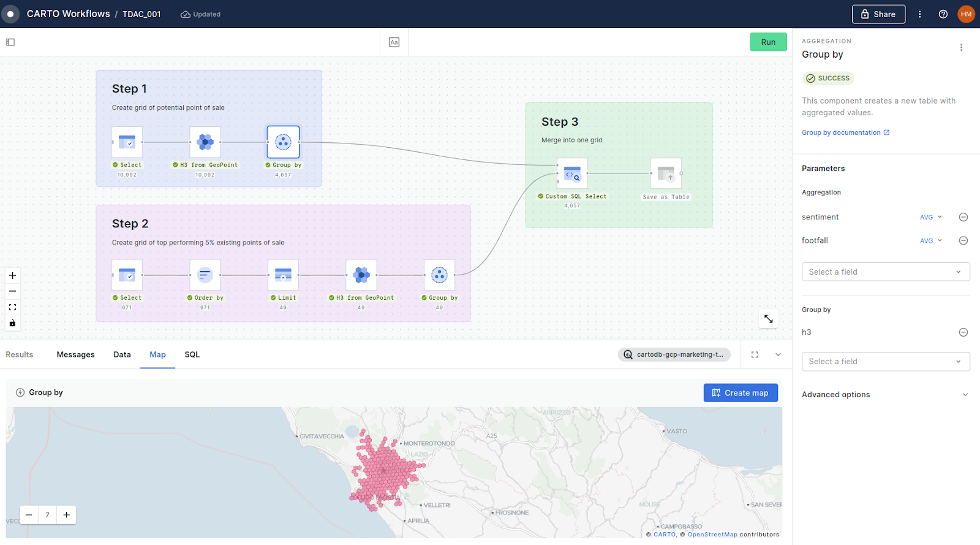Switch to the Map tab
Screen dimensions: 980x545
157,354
